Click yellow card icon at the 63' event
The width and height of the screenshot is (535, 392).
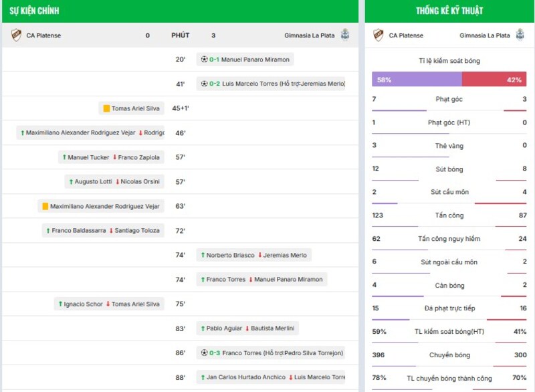point(45,207)
